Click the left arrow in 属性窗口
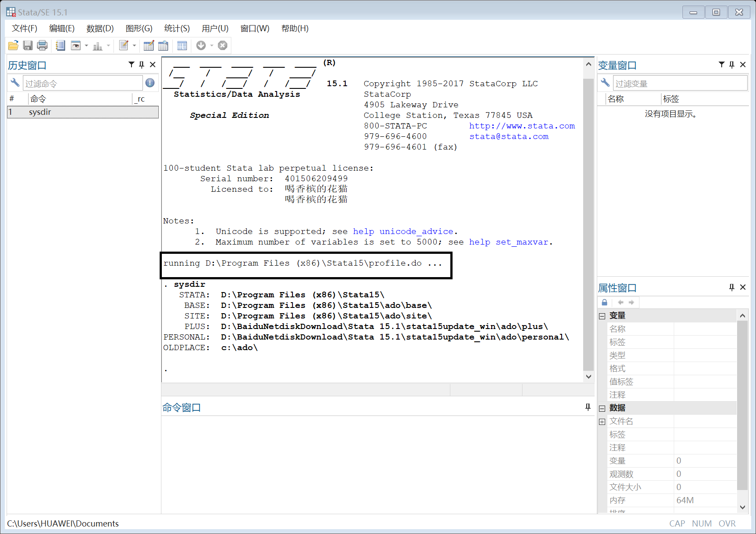This screenshot has width=756, height=534. point(621,302)
